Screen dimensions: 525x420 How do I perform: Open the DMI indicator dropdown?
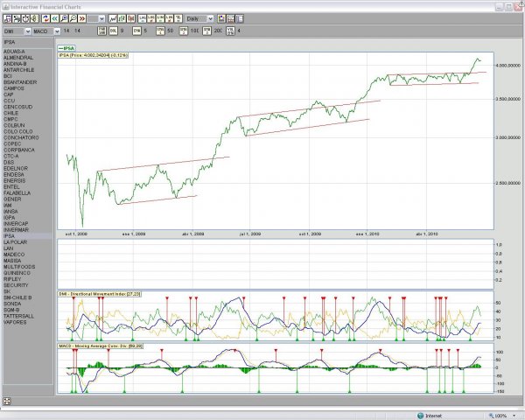click(x=28, y=31)
